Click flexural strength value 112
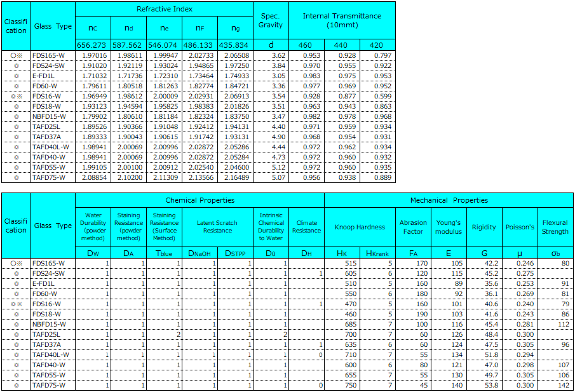 click(564, 324)
